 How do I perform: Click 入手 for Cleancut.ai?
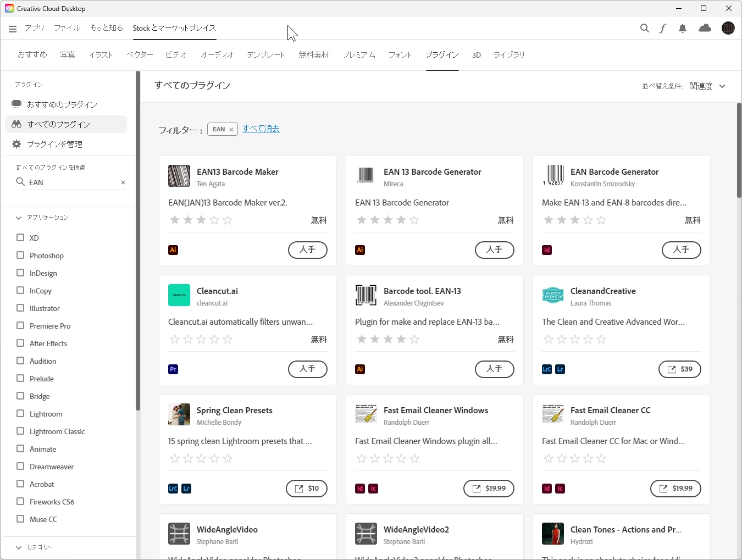point(308,369)
